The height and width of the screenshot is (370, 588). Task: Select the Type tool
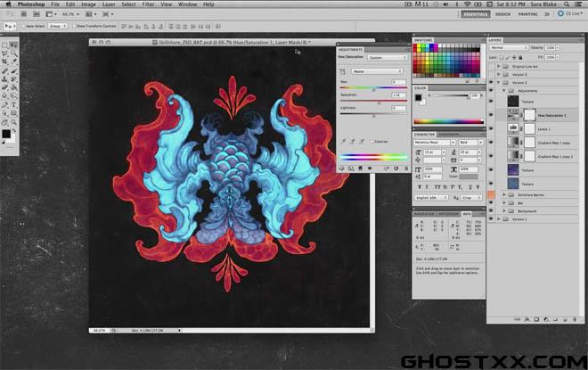[13, 104]
